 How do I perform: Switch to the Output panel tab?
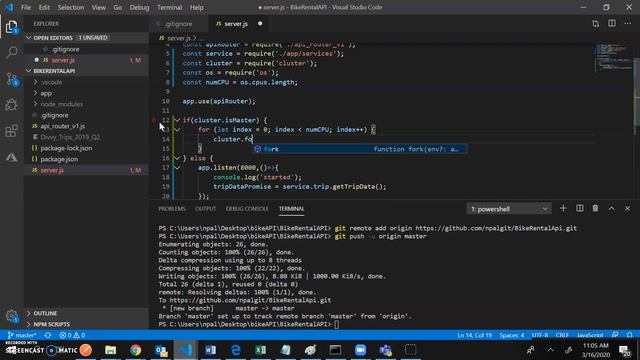205,209
